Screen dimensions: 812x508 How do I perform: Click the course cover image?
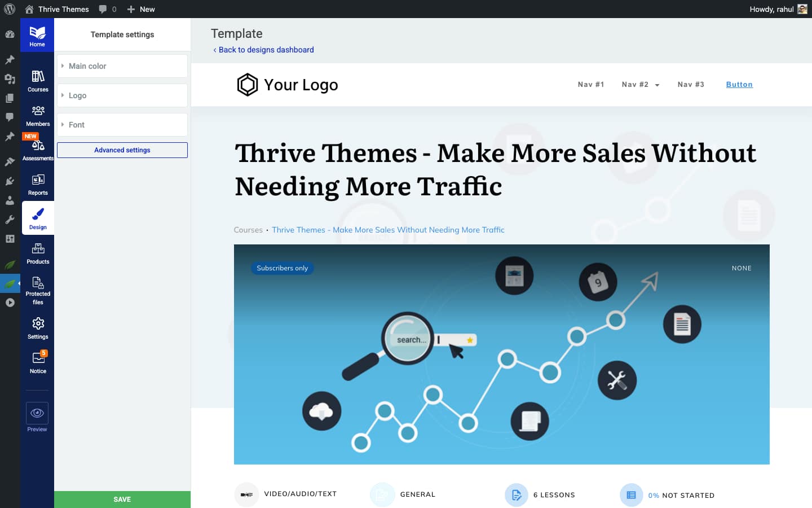click(x=501, y=354)
